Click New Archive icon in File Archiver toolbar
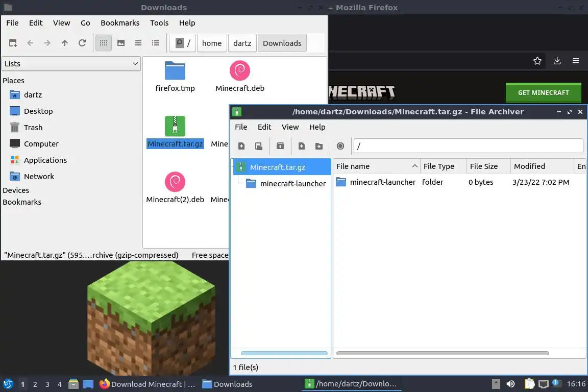 (241, 146)
